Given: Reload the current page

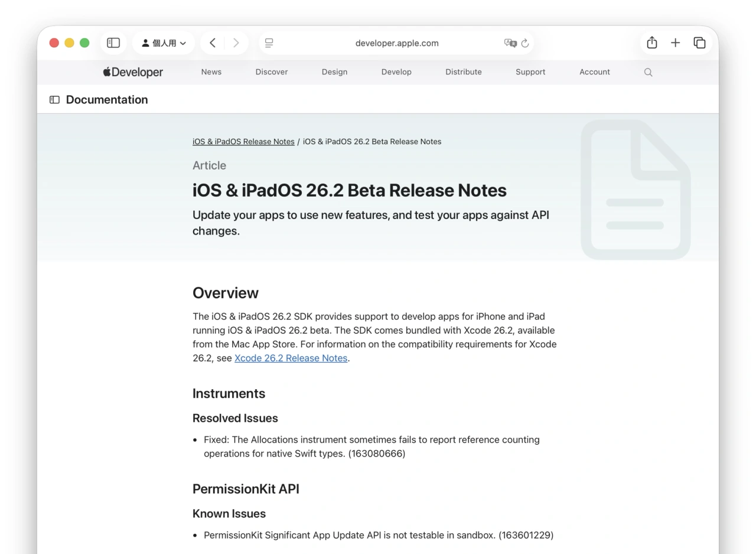Looking at the screenshot, I should pyautogui.click(x=526, y=43).
